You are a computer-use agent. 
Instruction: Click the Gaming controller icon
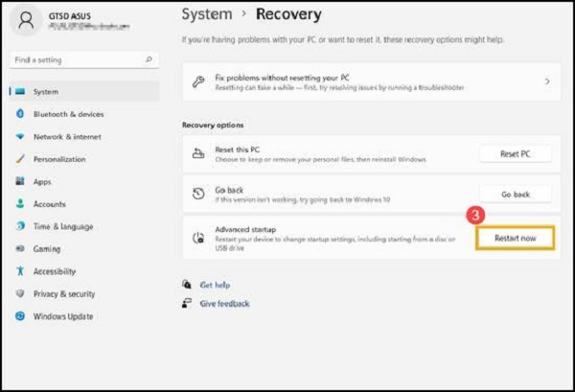19,249
